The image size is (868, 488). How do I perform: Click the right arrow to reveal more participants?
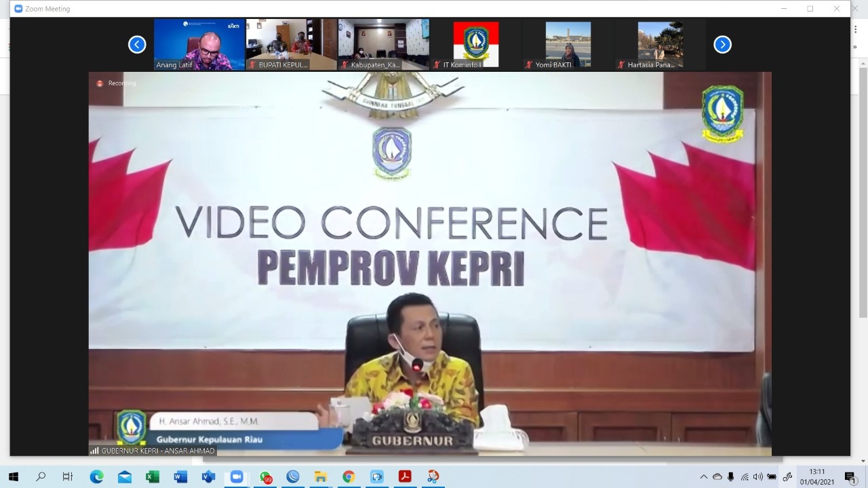pyautogui.click(x=722, y=44)
